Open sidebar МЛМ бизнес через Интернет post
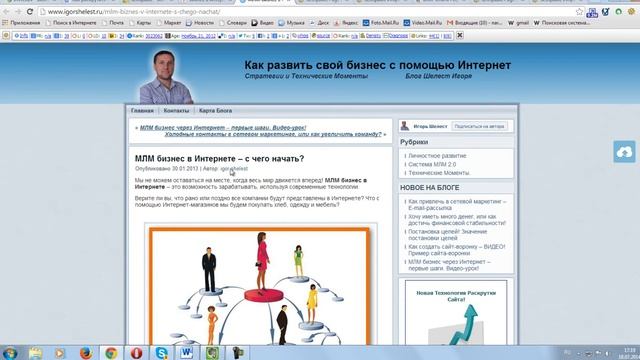This screenshot has width=640, height=360. point(449,265)
